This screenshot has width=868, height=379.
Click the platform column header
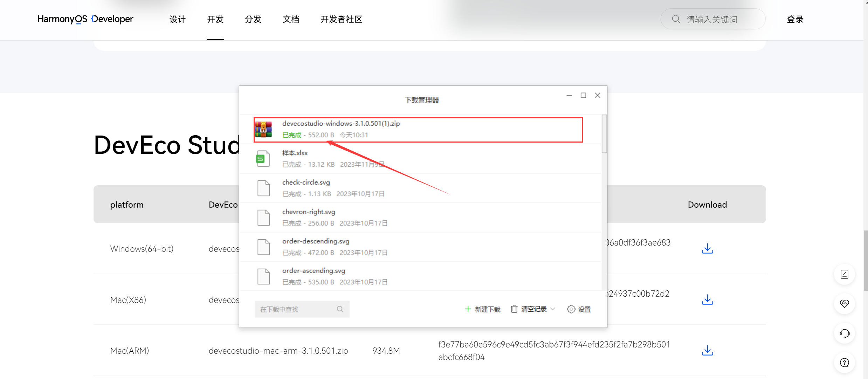127,205
